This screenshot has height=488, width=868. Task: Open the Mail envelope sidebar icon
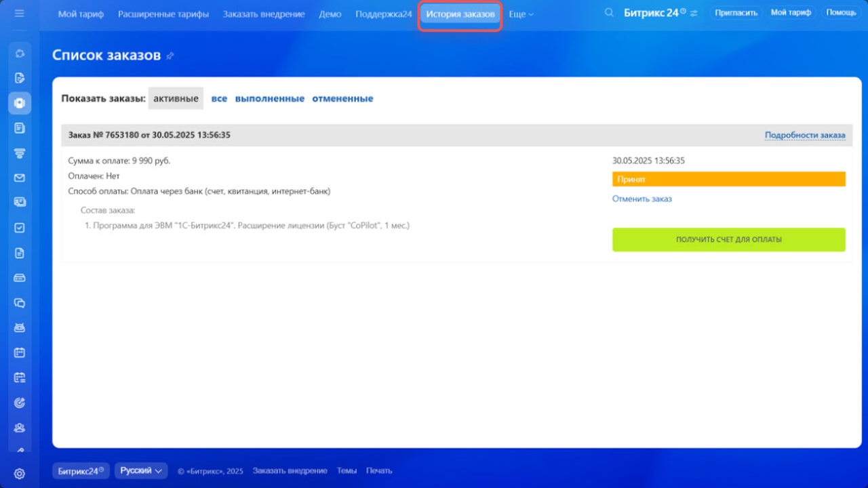click(20, 178)
